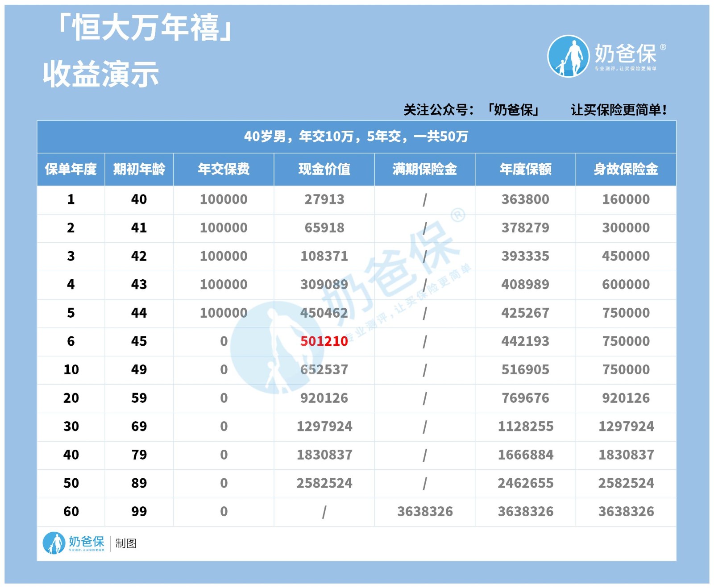Screen dimensions: 714x588
Task: Click the 制图 label at bottom
Action: (x=126, y=543)
